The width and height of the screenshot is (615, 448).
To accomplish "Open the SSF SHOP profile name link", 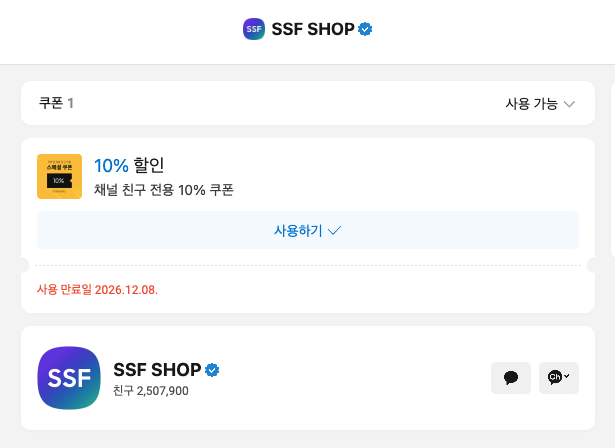I will [x=157, y=370].
